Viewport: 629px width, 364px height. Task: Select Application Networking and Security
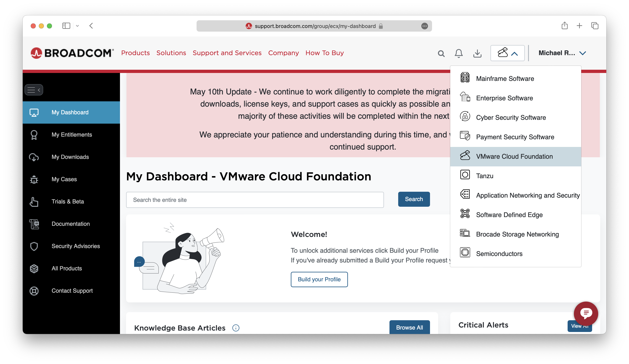(x=516, y=196)
